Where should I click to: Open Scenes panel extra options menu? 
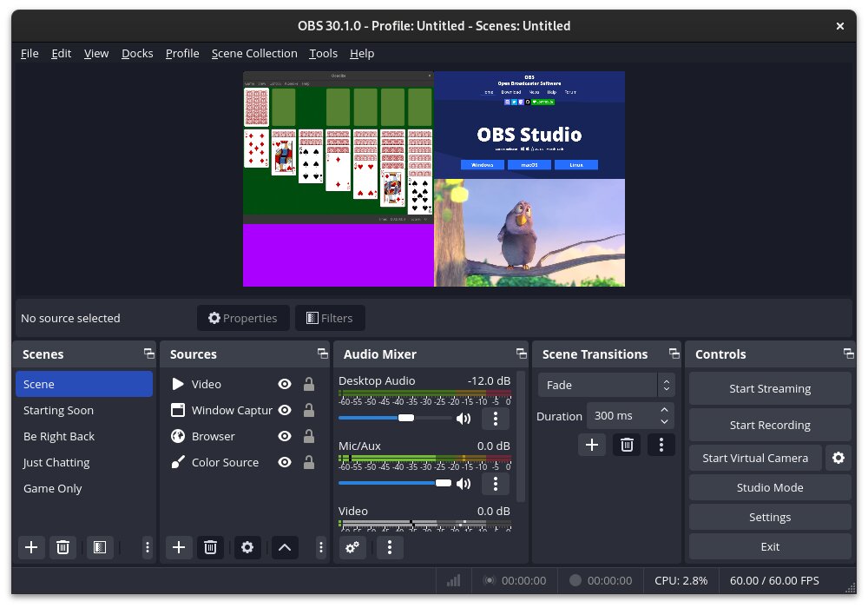148,548
